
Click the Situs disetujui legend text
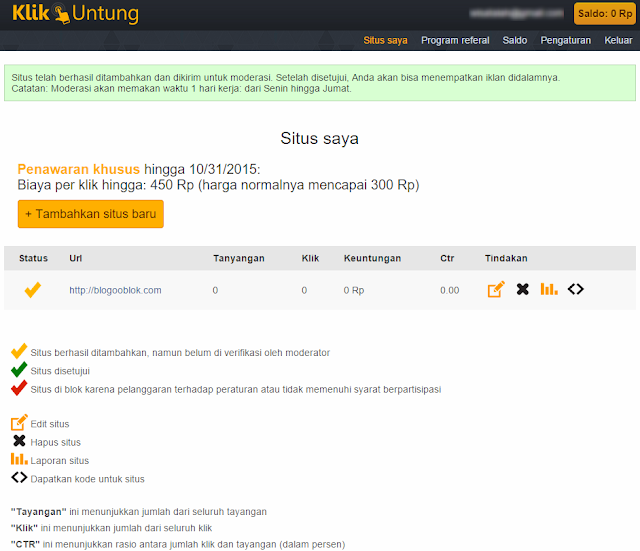point(60,371)
